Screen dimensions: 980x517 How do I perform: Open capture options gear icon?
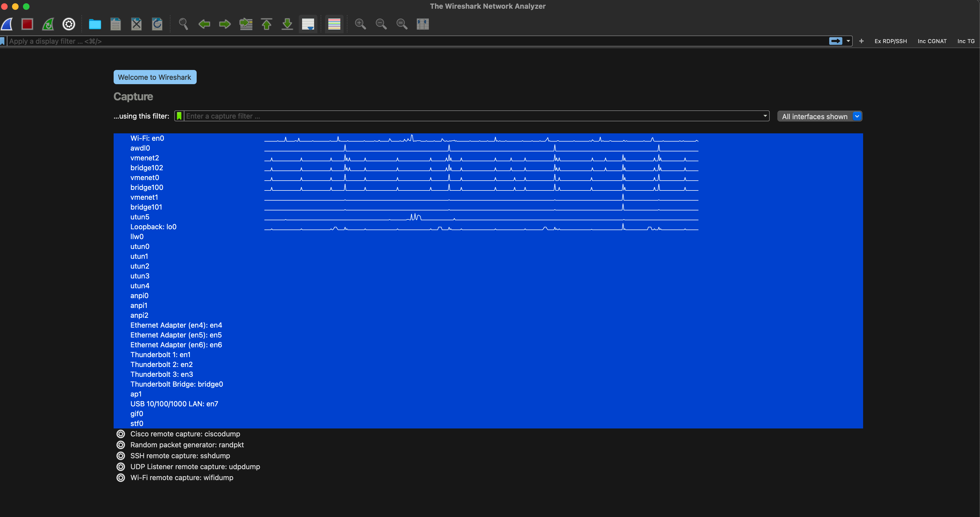69,24
